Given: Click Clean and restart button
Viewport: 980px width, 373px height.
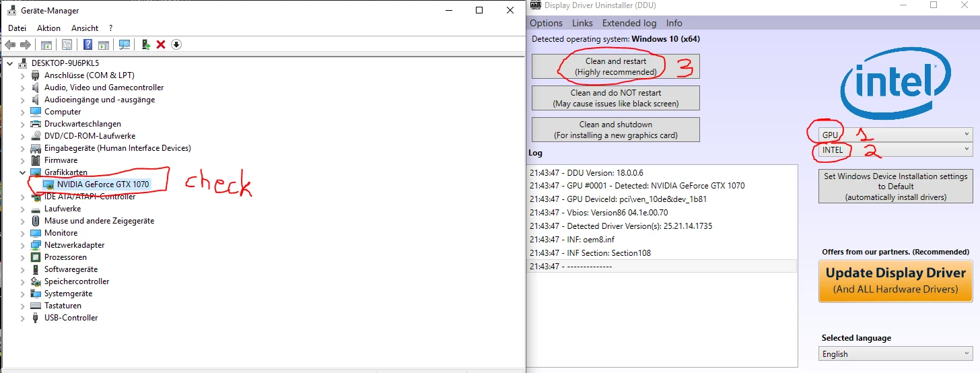Looking at the screenshot, I should coord(616,67).
